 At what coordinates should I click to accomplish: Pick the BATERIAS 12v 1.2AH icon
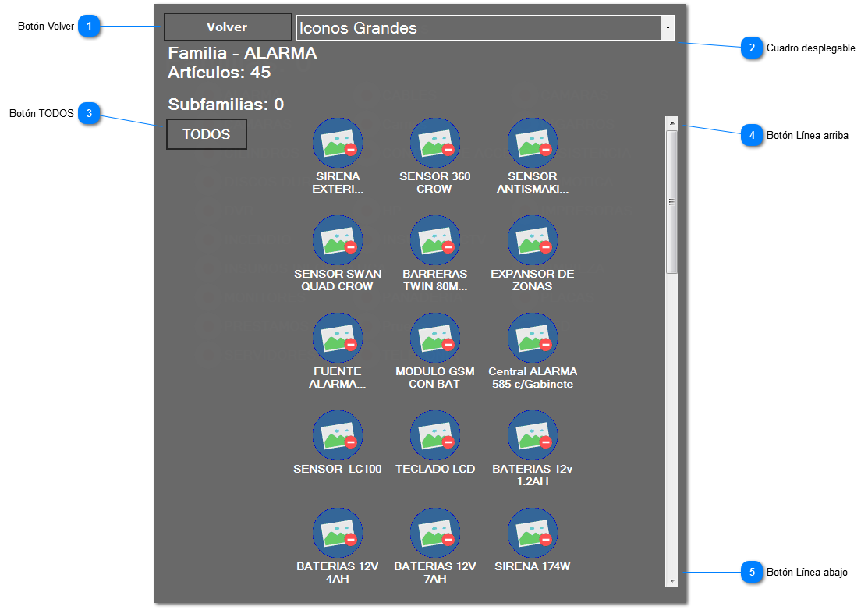tap(532, 435)
